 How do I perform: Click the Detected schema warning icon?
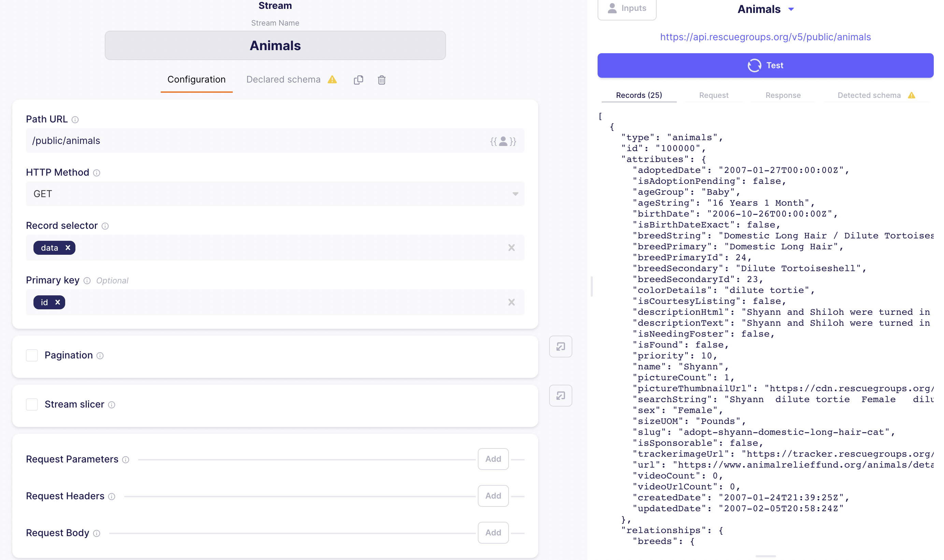[x=913, y=95]
